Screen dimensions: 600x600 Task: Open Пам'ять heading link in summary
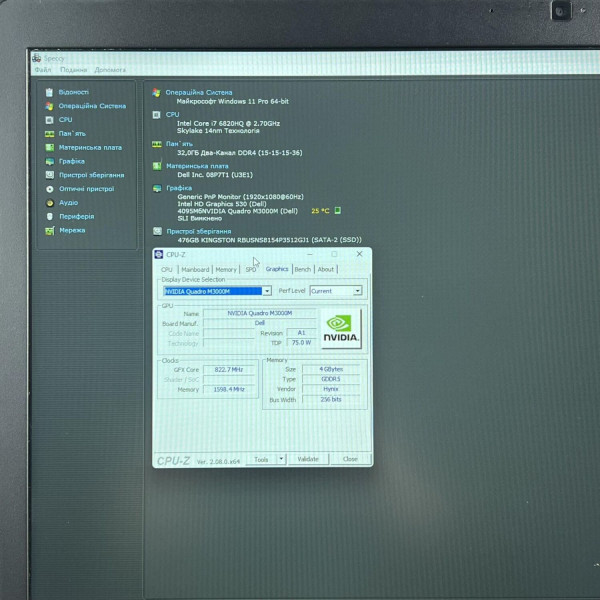[179, 144]
